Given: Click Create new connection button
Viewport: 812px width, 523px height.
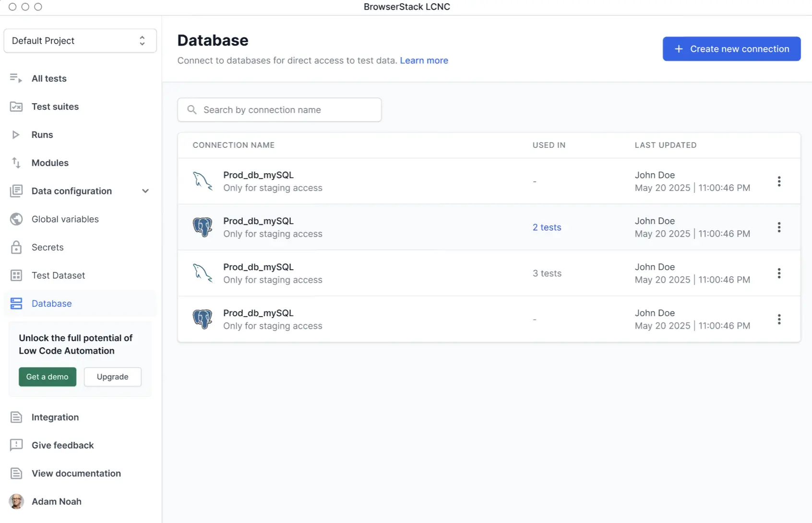Looking at the screenshot, I should (x=731, y=49).
